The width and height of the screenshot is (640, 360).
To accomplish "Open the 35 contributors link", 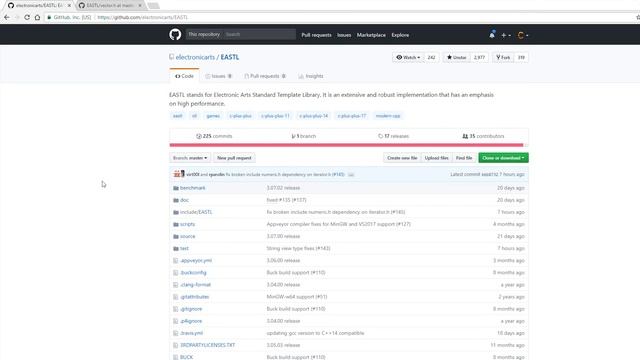I will tap(483, 136).
